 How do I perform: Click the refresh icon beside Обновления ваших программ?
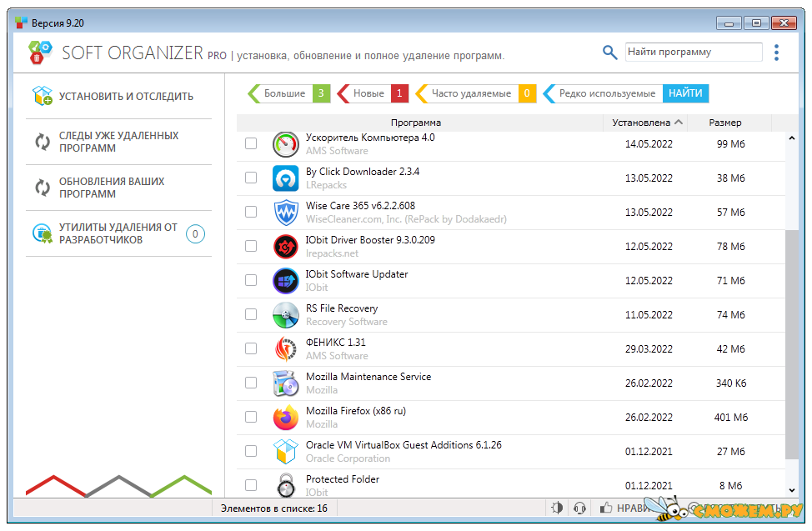tap(43, 187)
